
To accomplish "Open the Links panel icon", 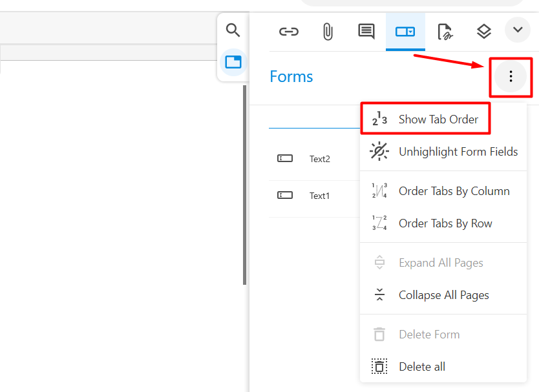I will coord(289,32).
